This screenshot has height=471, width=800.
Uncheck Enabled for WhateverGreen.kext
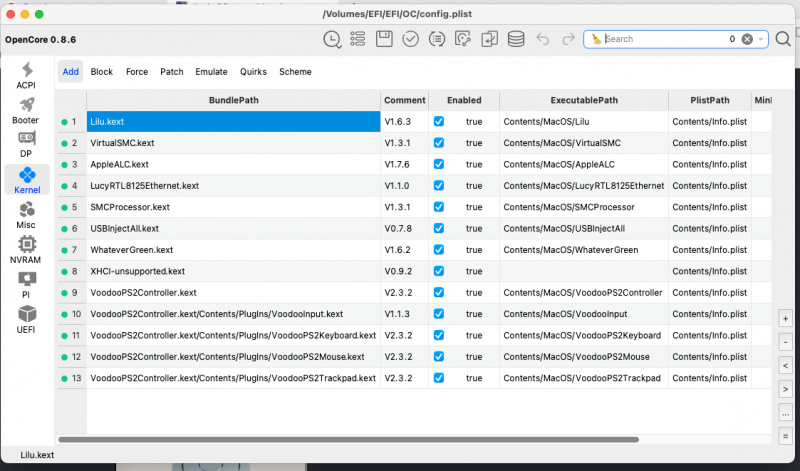pyautogui.click(x=439, y=249)
